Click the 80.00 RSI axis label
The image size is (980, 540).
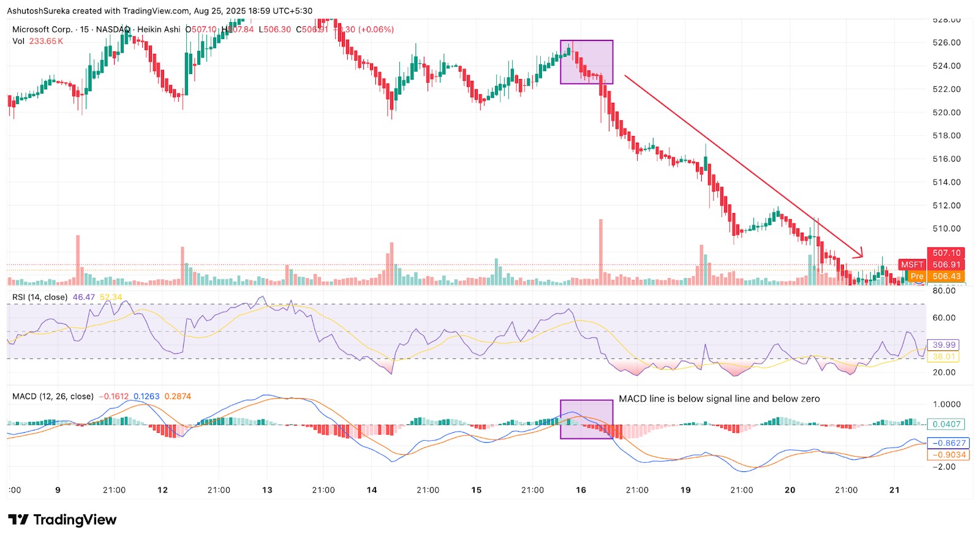(x=944, y=290)
